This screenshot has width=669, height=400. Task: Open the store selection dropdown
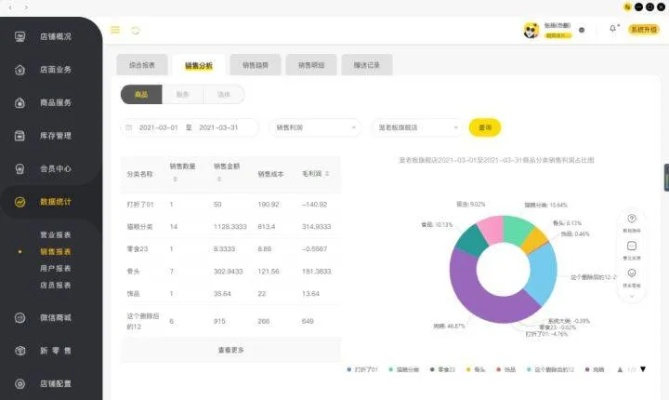click(417, 128)
